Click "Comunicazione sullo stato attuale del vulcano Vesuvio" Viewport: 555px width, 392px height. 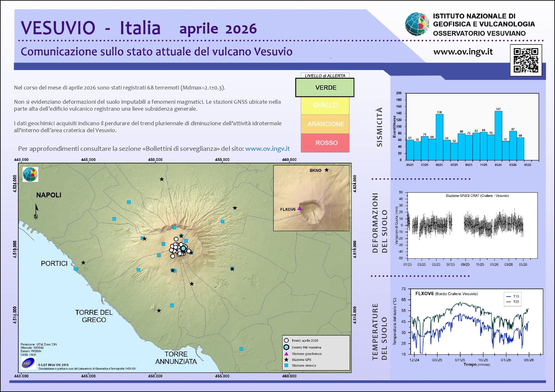(x=157, y=52)
